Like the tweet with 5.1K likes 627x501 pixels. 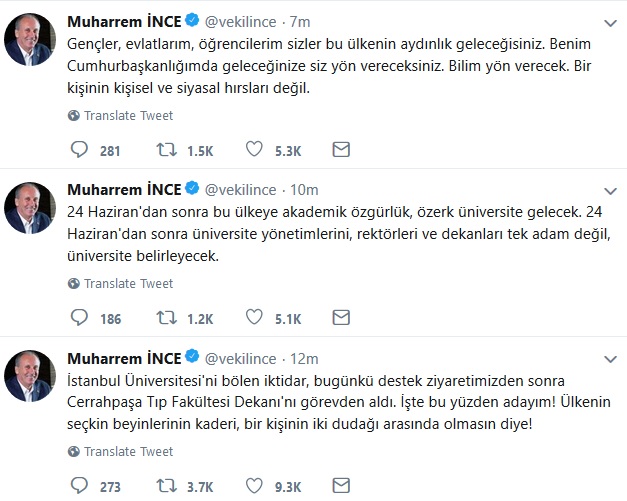[x=254, y=319]
